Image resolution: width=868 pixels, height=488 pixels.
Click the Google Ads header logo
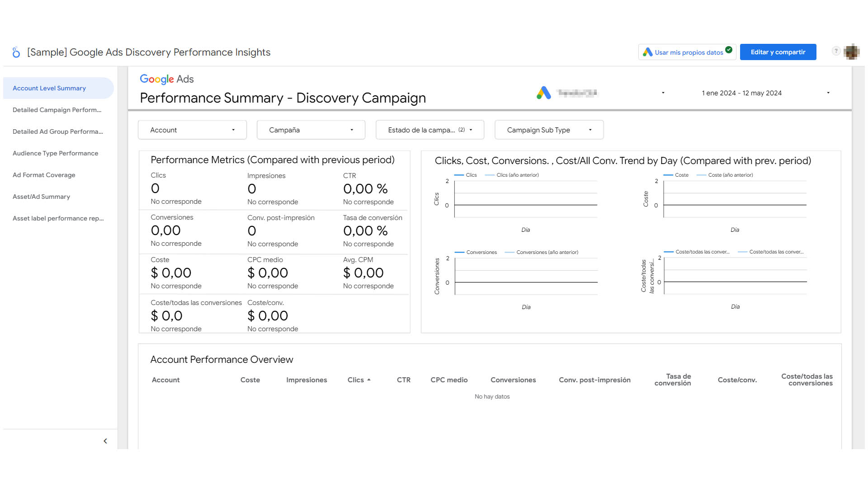click(166, 79)
